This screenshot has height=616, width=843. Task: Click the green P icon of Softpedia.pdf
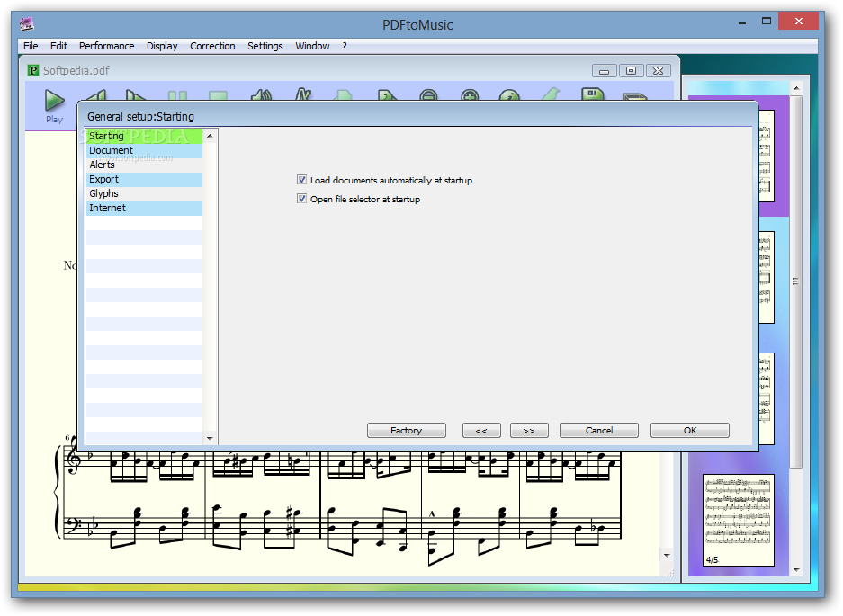33,70
